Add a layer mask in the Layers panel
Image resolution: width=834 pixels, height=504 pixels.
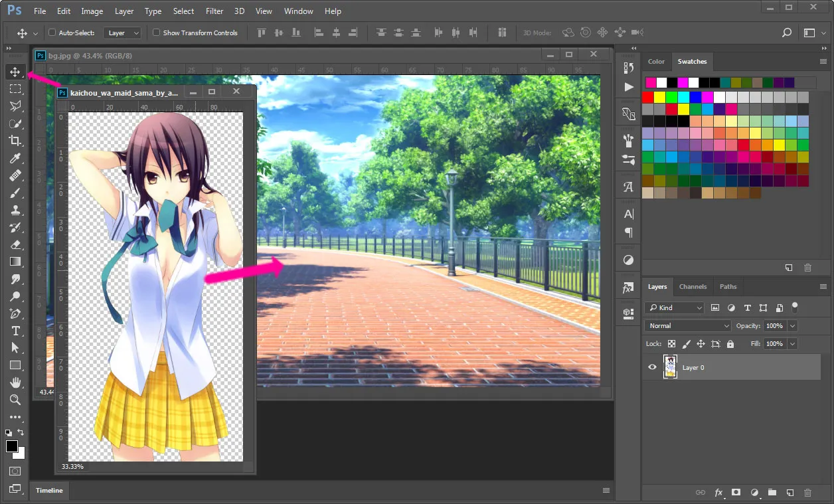tap(736, 493)
